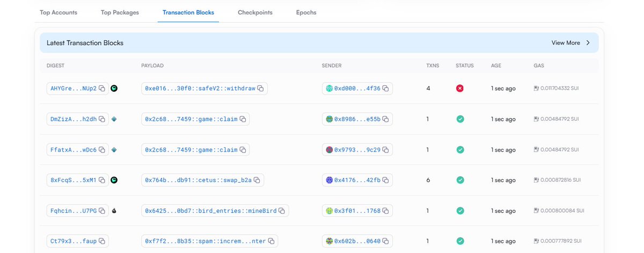Viewport: 644px width, 253px height.
Task: Click the gem badge beside DmZizA...h2dh
Action: tap(114, 119)
